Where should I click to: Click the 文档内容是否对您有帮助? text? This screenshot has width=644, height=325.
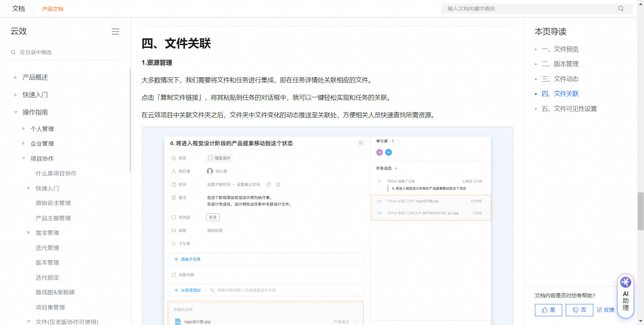(x=565, y=296)
